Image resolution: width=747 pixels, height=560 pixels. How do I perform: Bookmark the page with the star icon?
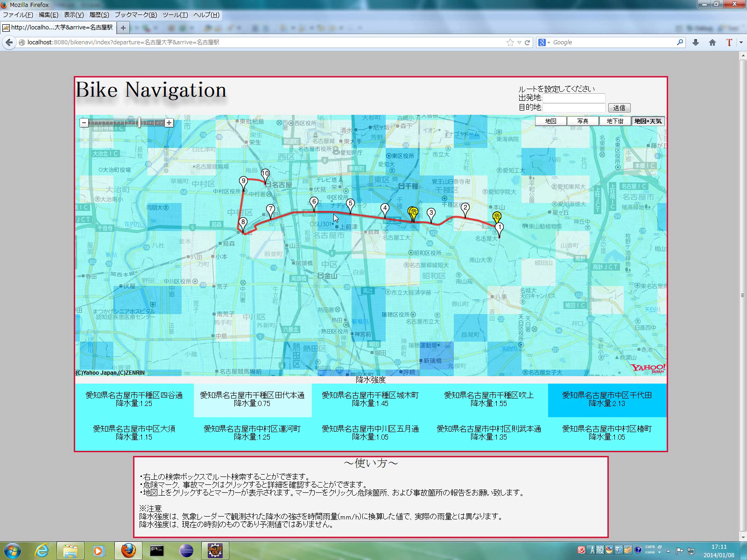[x=510, y=42]
